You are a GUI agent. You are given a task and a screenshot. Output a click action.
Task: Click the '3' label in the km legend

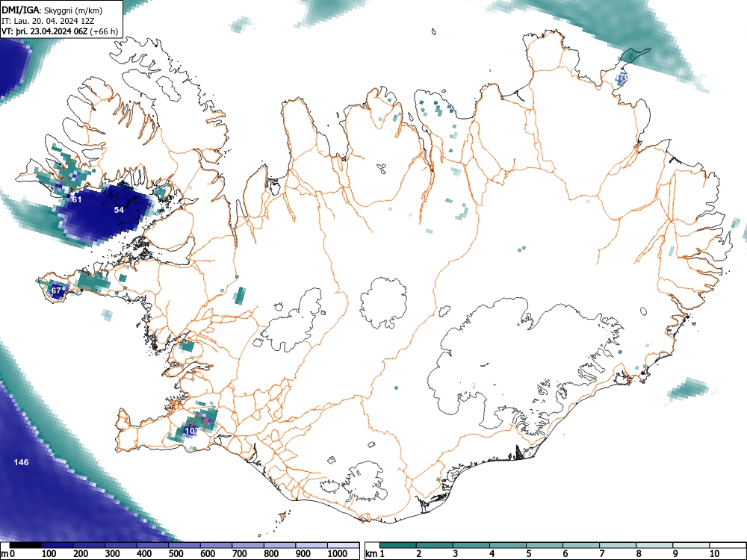[456, 554]
